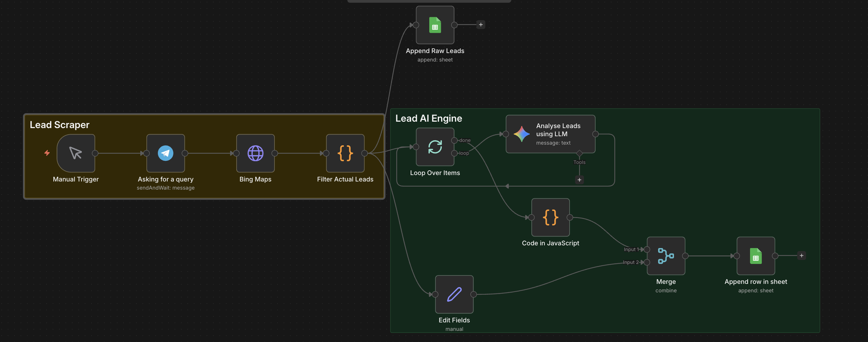
Task: Click the Input 2 connector on Merge
Action: [647, 262]
